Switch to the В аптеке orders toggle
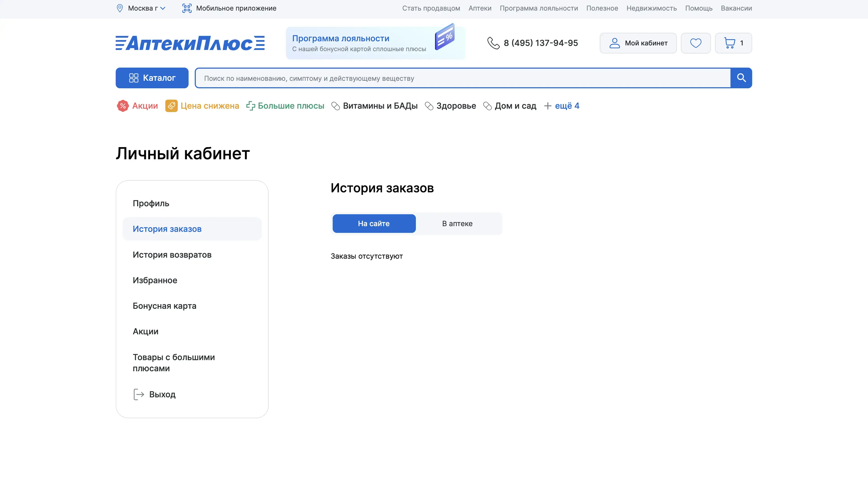This screenshot has width=868, height=488. pyautogui.click(x=457, y=224)
